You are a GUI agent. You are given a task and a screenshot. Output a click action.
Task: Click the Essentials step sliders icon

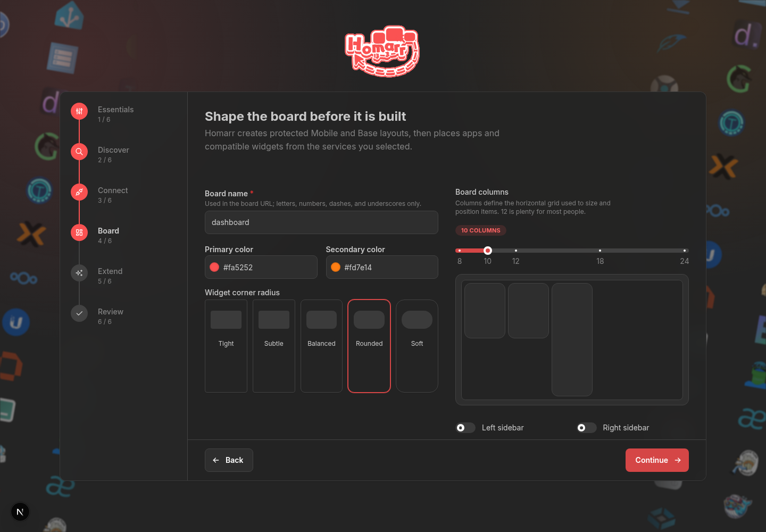[x=79, y=111]
